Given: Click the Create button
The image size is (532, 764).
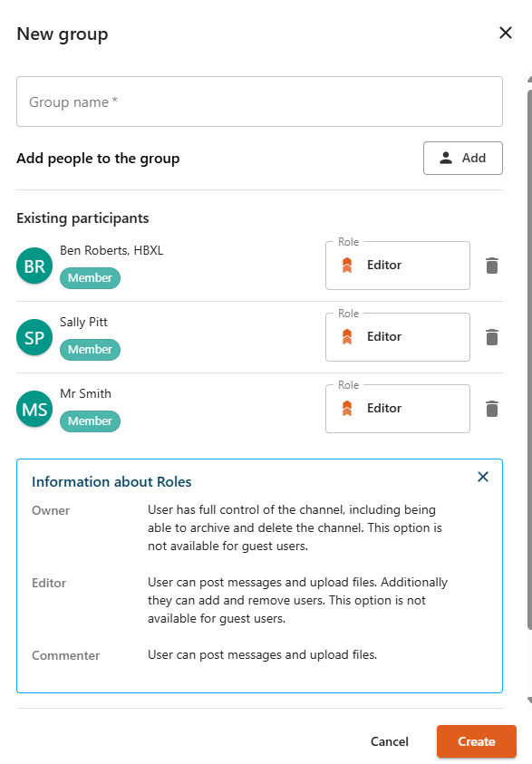Looking at the screenshot, I should tap(477, 741).
